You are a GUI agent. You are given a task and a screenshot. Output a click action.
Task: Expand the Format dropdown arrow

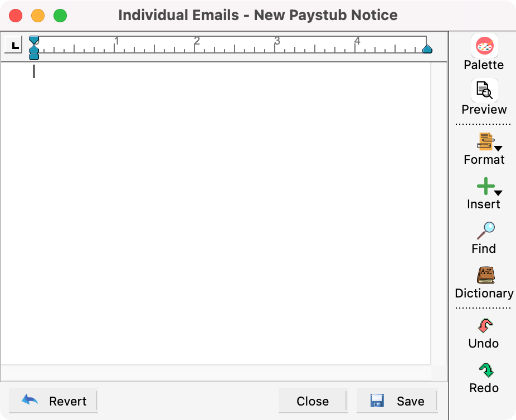(498, 148)
